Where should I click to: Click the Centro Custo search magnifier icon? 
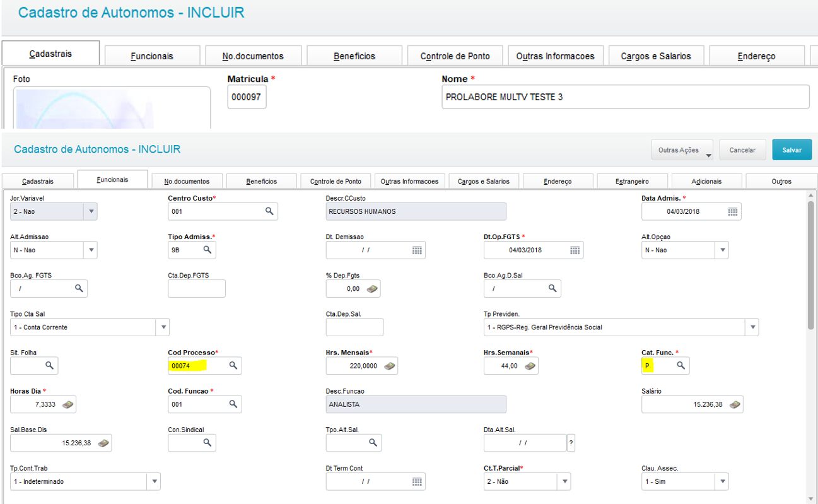click(269, 211)
